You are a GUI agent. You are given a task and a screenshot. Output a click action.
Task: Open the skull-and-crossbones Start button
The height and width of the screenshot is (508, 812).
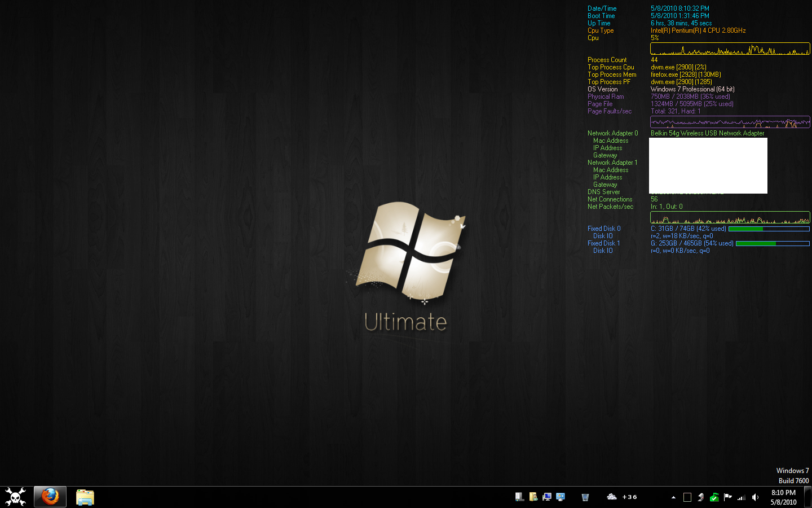tap(15, 497)
